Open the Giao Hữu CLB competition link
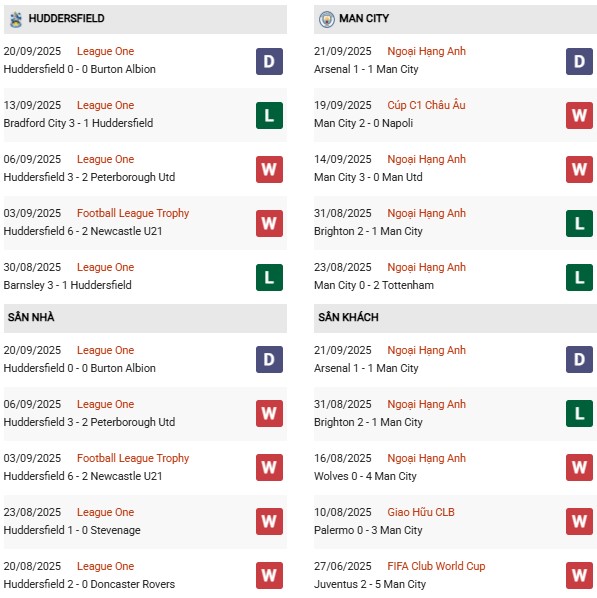This screenshot has height=598, width=597. tap(421, 512)
